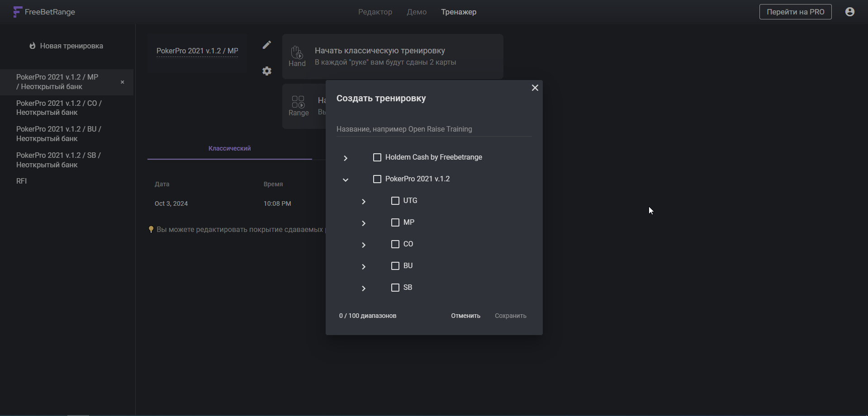Remove the PokerPro MP training with x
868x416 pixels.
click(x=122, y=82)
